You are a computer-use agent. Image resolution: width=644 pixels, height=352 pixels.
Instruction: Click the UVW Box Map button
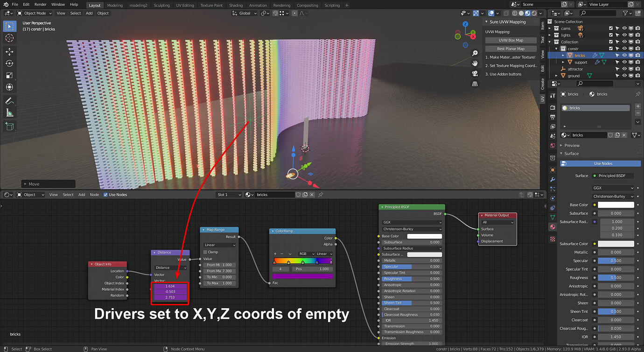tap(511, 40)
